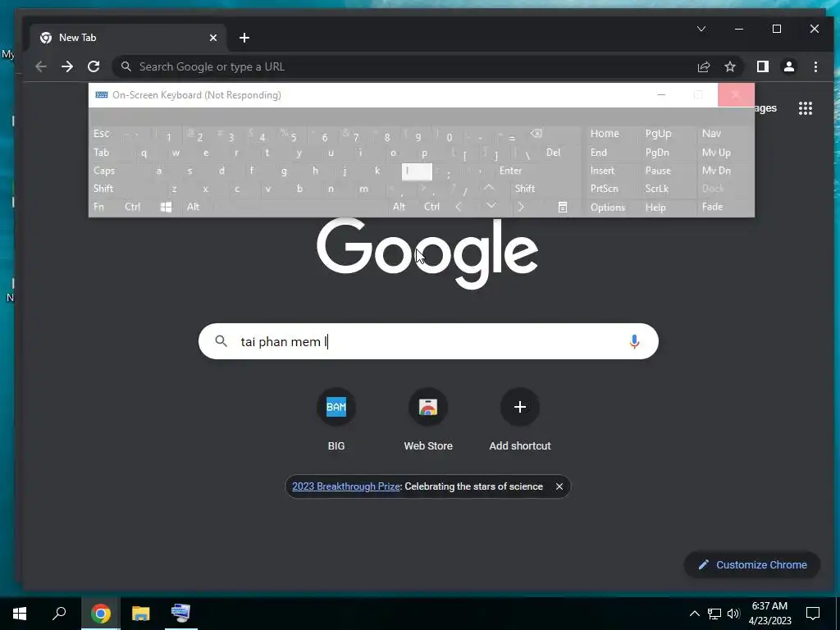Go back with the back arrow

point(41,66)
